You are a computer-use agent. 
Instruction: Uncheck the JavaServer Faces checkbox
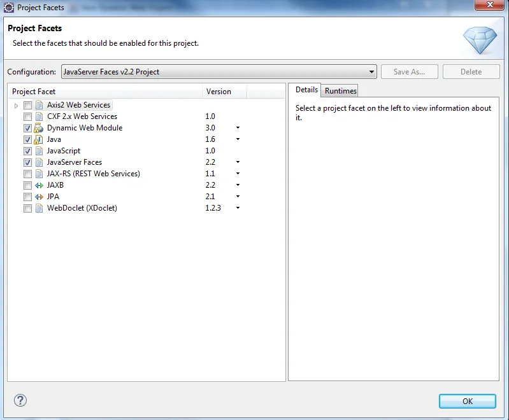27,162
